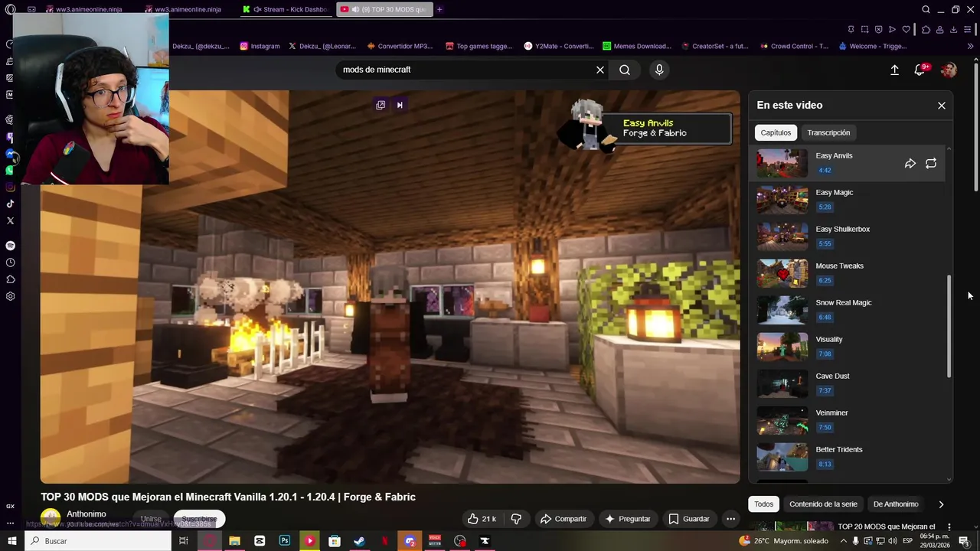Open Instagram bookmark
Screen dimensions: 980x551
tap(260, 46)
